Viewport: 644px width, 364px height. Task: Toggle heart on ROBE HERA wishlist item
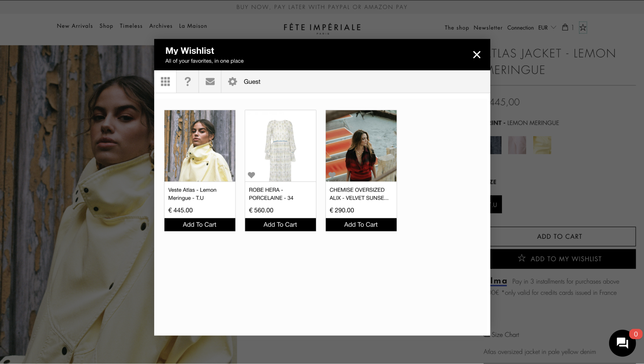pyautogui.click(x=251, y=175)
